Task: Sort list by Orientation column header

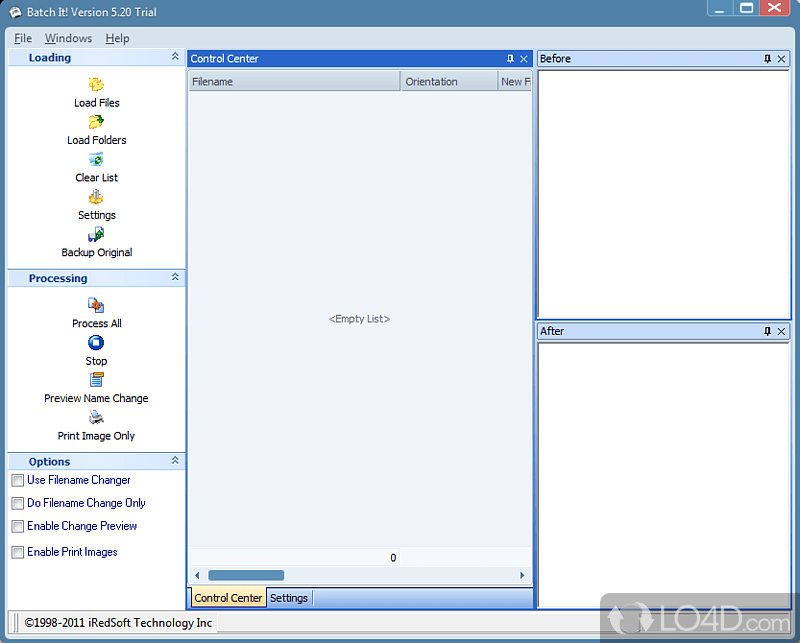Action: 449,82
